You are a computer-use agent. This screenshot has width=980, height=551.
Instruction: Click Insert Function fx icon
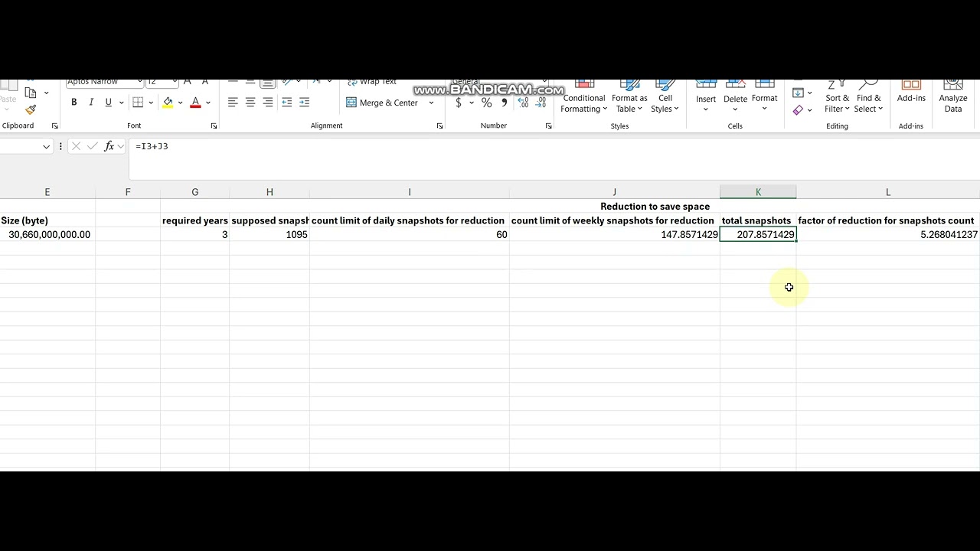pyautogui.click(x=109, y=146)
